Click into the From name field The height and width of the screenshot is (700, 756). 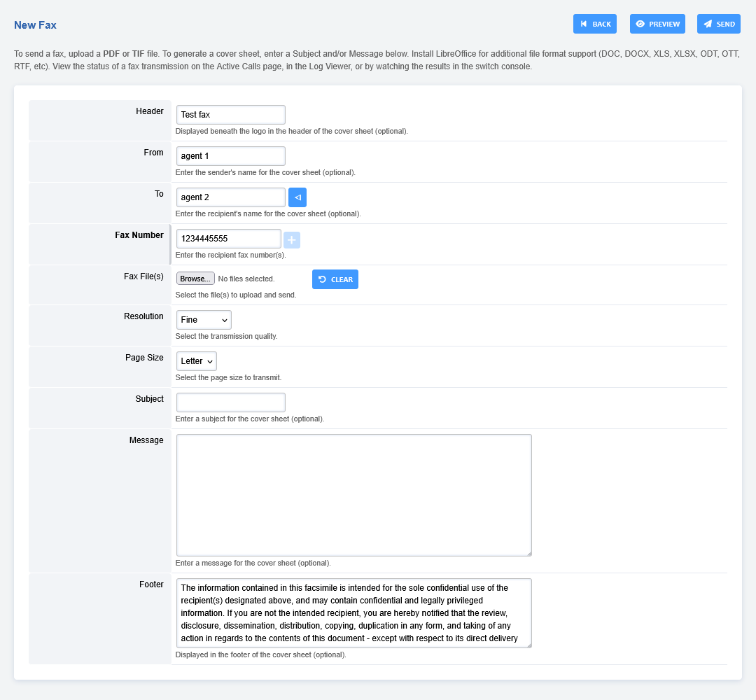click(x=230, y=156)
